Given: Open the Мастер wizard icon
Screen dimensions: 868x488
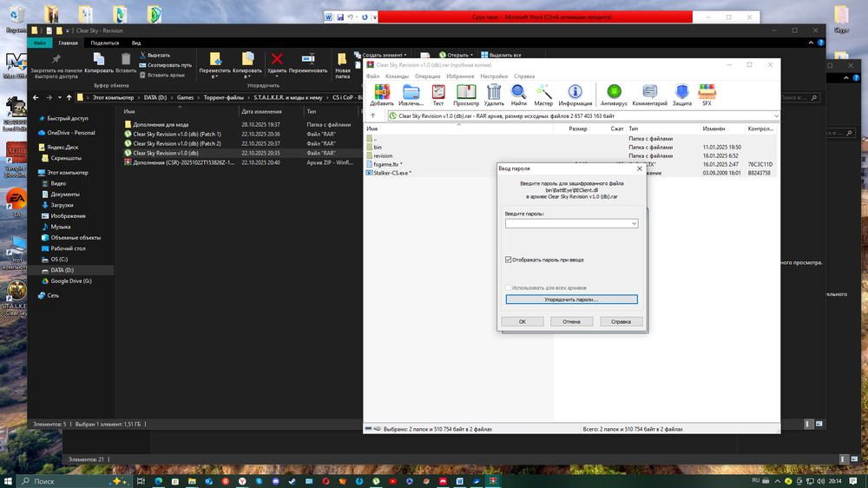Looking at the screenshot, I should (x=544, y=94).
